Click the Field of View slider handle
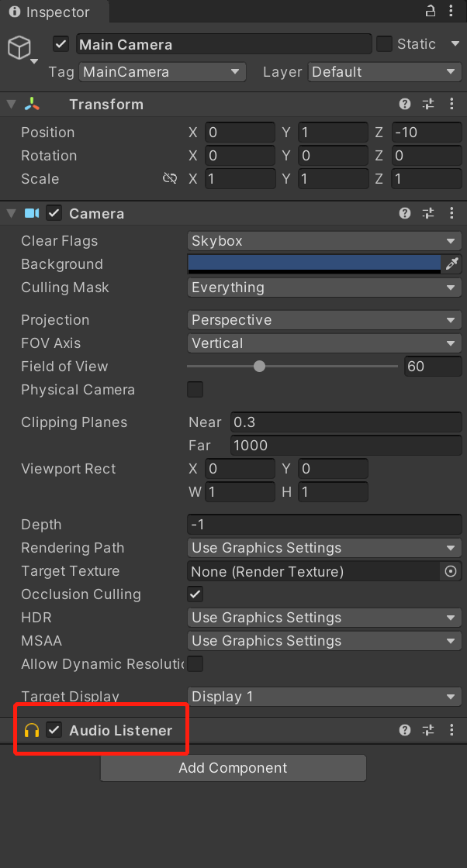The image size is (467, 868). [x=260, y=367]
